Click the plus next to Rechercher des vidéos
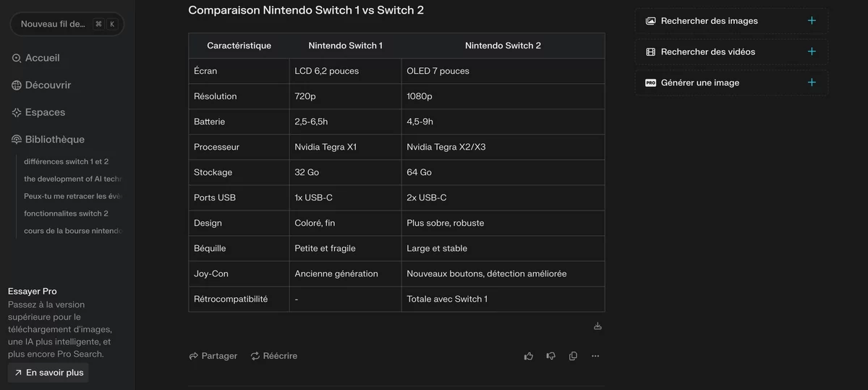868x390 pixels. click(812, 51)
